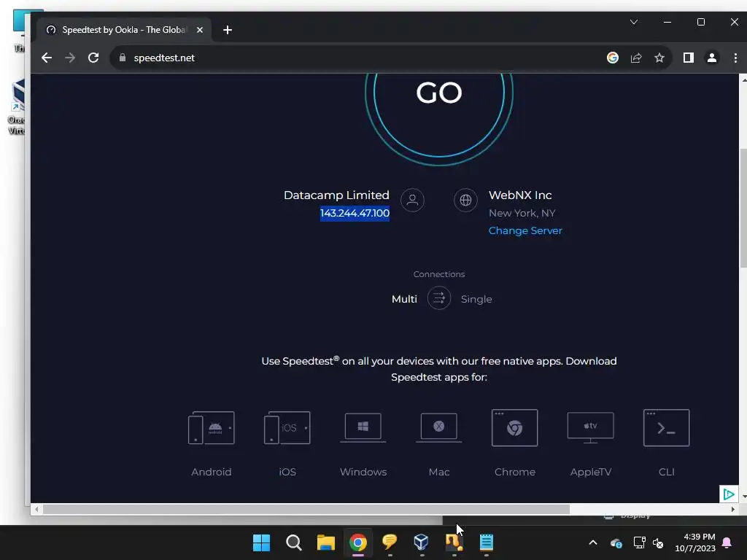Open the notifications bell
The image size is (747, 560).
(x=727, y=542)
